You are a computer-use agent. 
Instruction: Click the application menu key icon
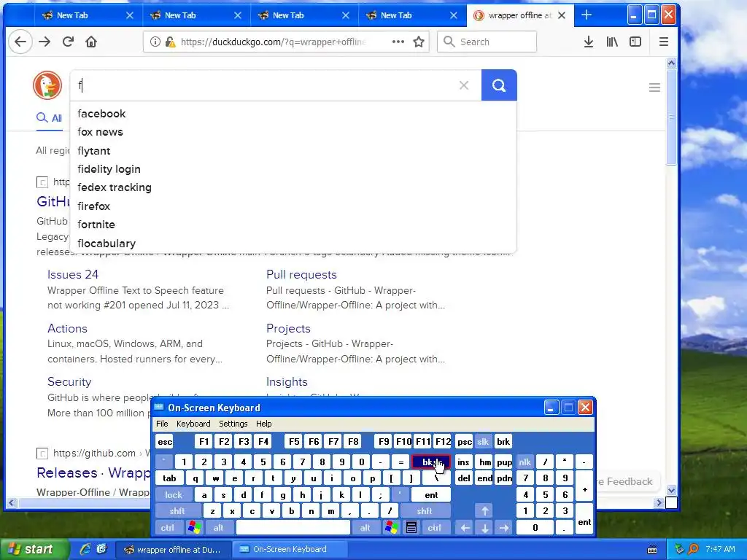click(x=411, y=528)
